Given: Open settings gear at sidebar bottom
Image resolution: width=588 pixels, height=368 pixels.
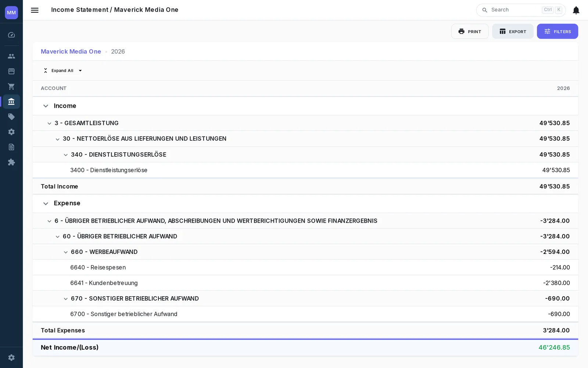Looking at the screenshot, I should [x=11, y=358].
